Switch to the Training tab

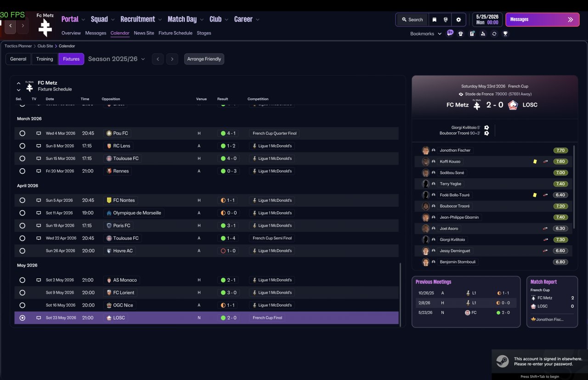45,59
